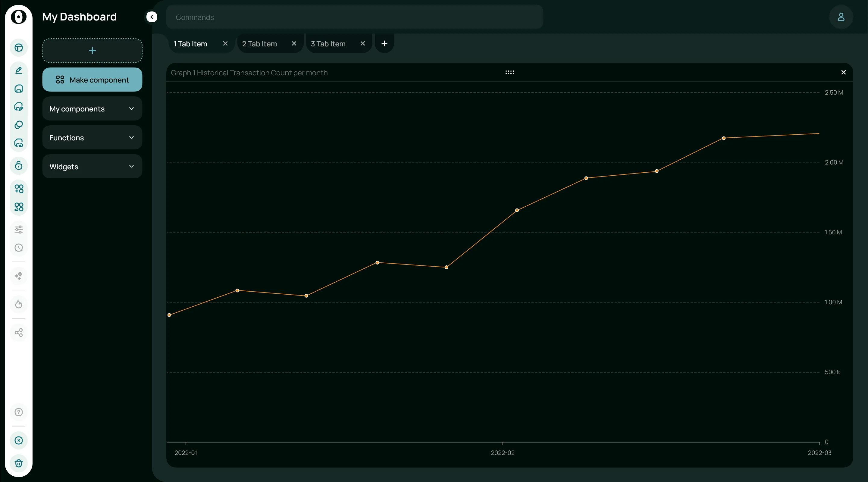The height and width of the screenshot is (482, 868).
Task: Click the dashed add new plus button
Action: 92,51
